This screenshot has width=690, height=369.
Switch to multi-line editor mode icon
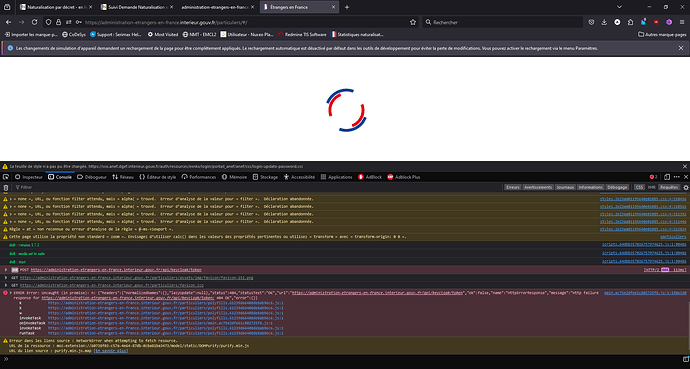pyautogui.click(x=686, y=359)
